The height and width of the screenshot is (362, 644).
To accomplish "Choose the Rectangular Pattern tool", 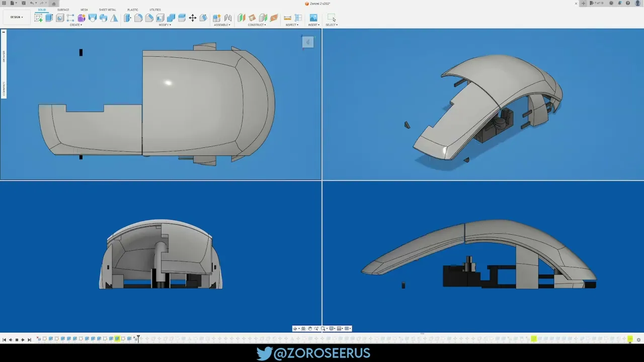I will click(70, 18).
